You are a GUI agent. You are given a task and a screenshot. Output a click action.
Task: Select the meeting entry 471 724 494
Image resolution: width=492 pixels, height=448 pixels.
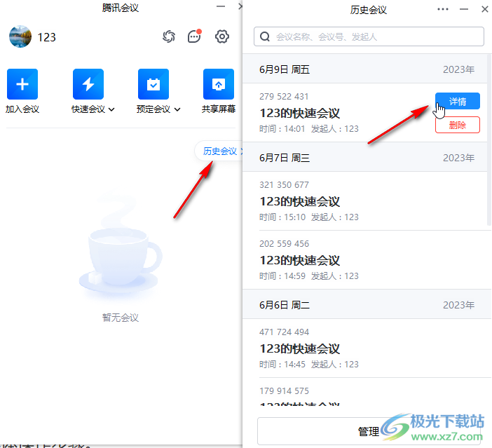(x=365, y=348)
